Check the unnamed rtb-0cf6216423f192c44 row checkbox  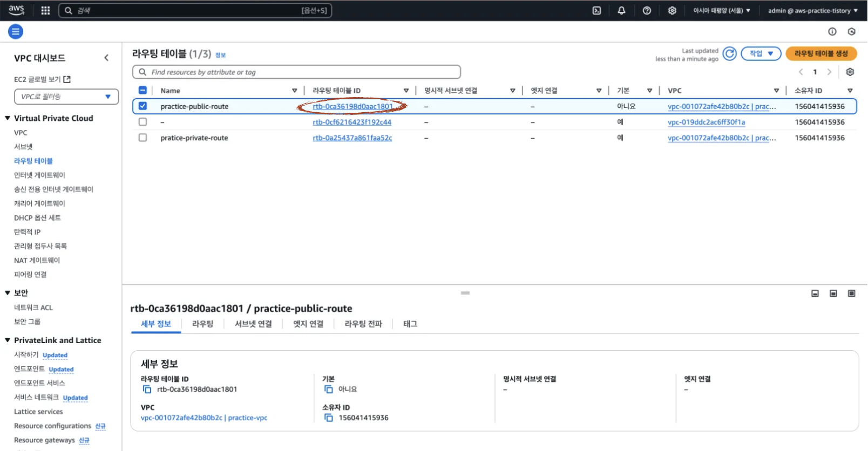143,122
